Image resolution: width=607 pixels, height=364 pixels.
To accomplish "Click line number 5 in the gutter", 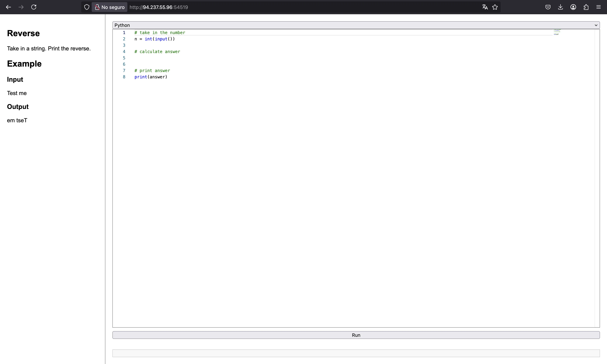I will [x=124, y=58].
